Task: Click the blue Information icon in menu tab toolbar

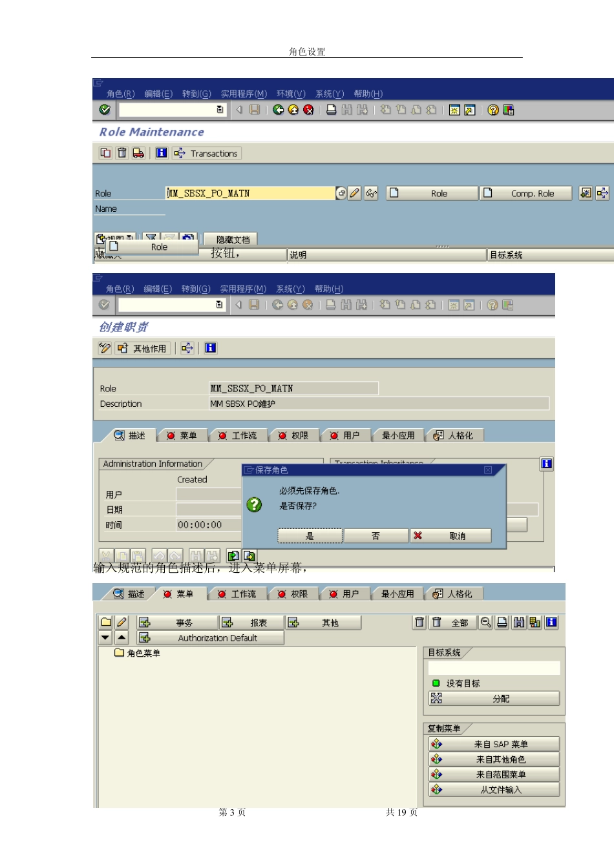Action: 551,622
